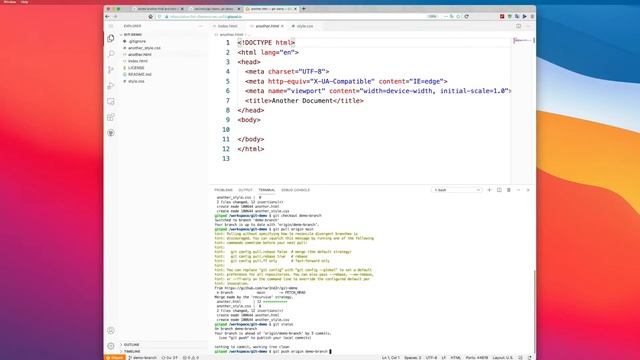
Task: Open the Manage gear icon in the activity bar
Action: pyautogui.click(x=111, y=346)
